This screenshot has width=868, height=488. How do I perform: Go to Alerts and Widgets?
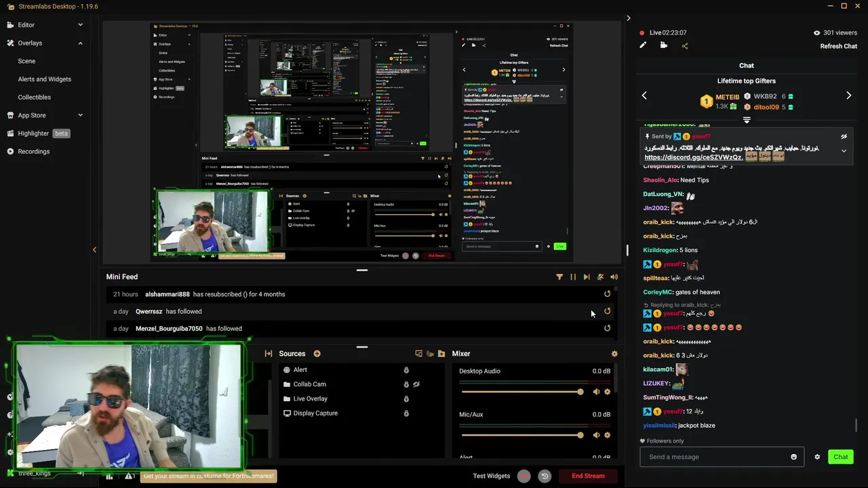(x=44, y=79)
